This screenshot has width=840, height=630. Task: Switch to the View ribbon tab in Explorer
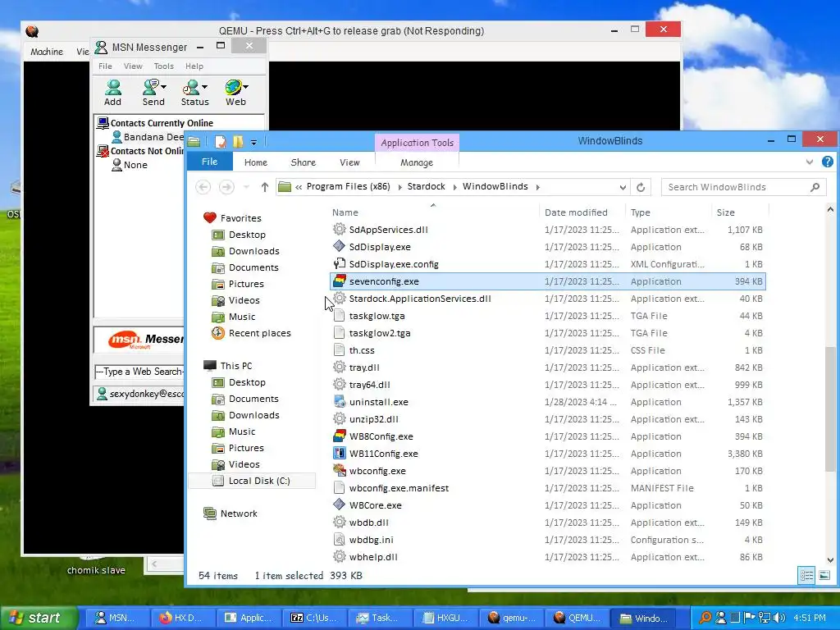349,162
